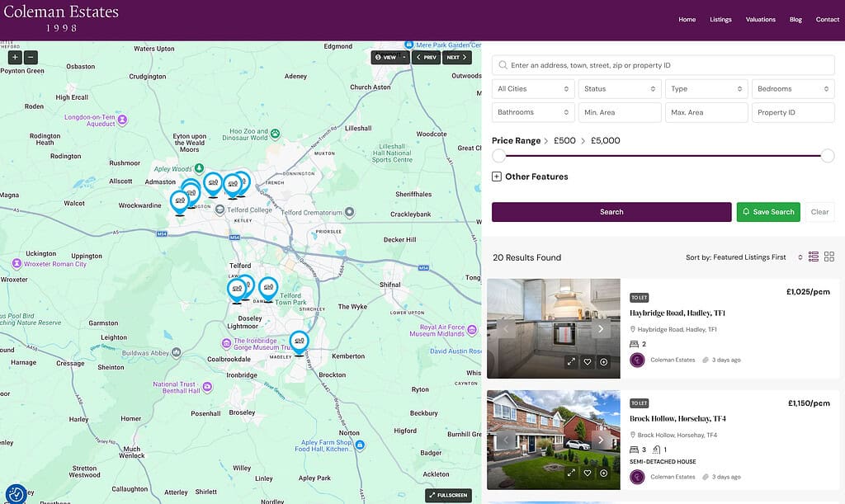Click the address search input field

click(663, 65)
